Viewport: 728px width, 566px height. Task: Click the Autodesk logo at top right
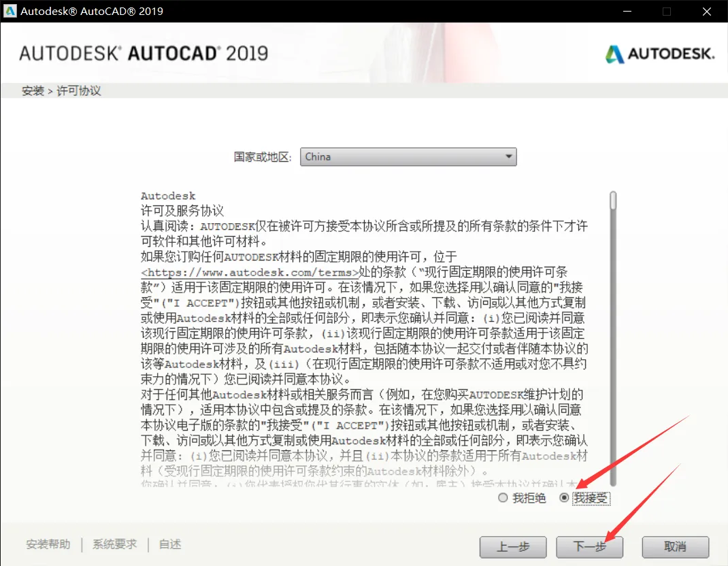pos(660,54)
